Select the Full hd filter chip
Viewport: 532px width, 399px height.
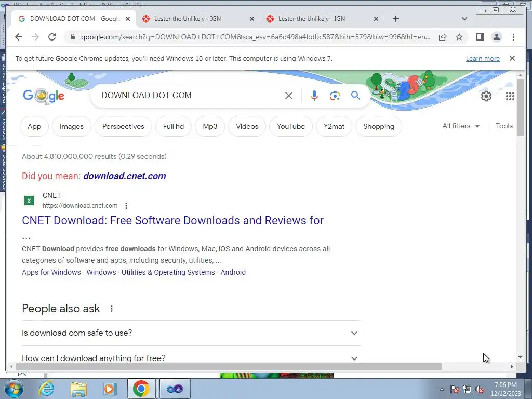point(174,127)
